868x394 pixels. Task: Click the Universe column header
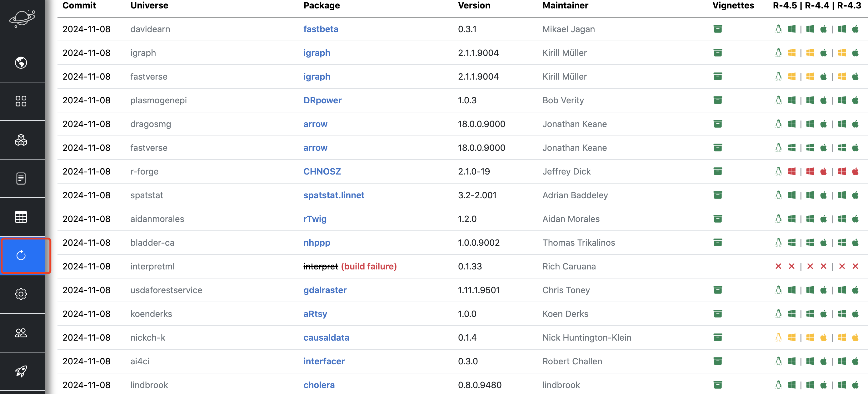149,5
